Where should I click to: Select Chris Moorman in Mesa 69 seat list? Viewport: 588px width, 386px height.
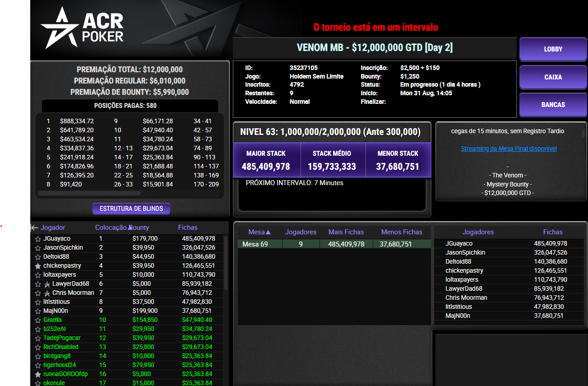pos(509,298)
